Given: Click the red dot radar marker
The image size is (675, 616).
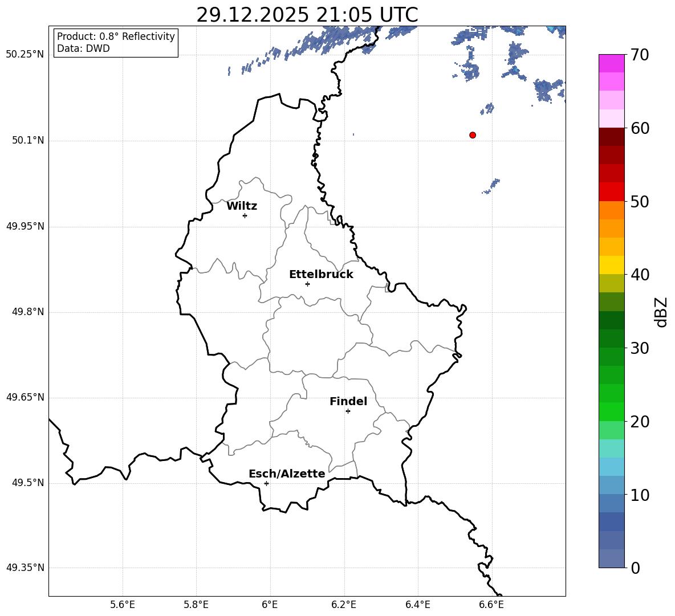Looking at the screenshot, I should 473,135.
